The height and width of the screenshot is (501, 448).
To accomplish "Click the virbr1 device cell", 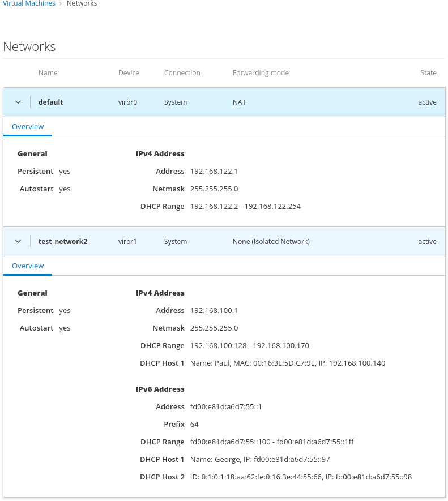I will tap(127, 242).
